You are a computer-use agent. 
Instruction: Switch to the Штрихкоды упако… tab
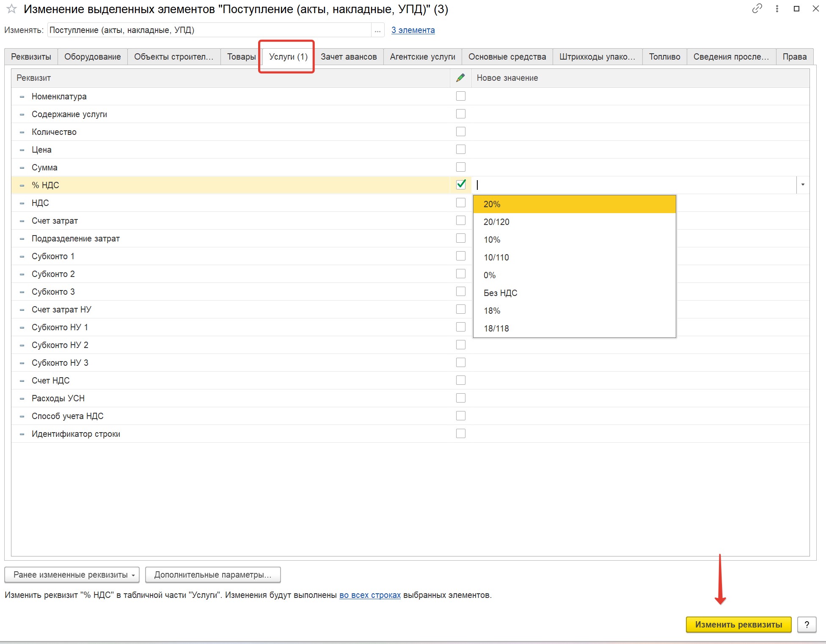pos(597,57)
